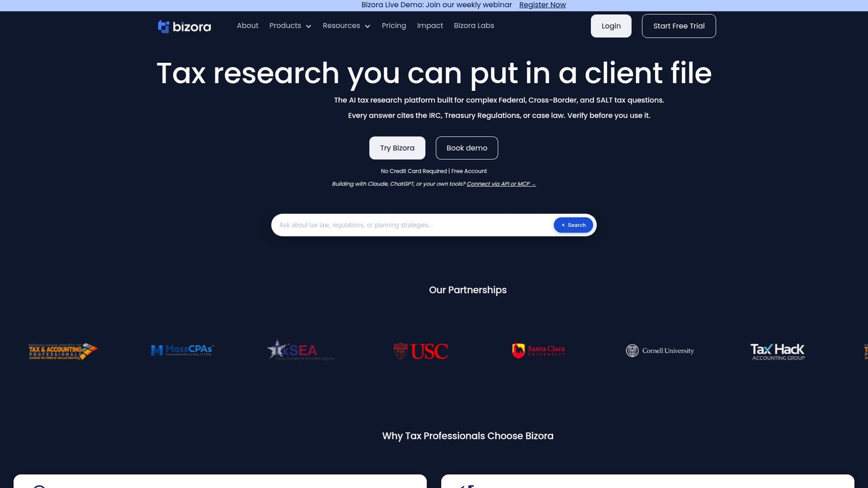The image size is (868, 488).
Task: Click the TxSEA partner logo
Action: 300,350
